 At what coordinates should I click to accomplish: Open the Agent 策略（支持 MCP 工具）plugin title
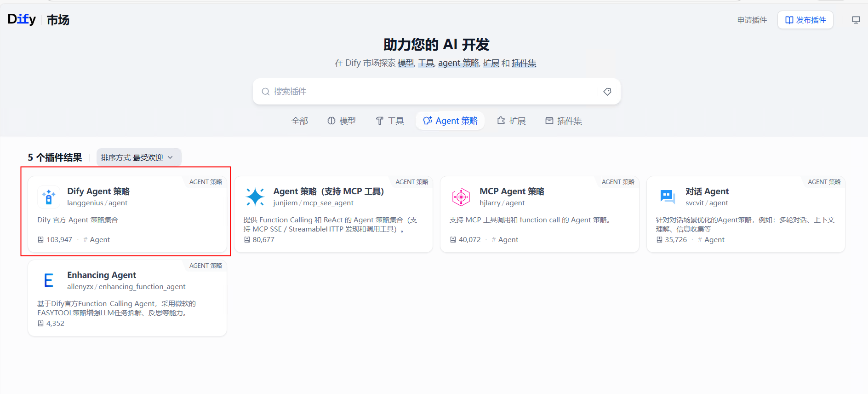(329, 191)
